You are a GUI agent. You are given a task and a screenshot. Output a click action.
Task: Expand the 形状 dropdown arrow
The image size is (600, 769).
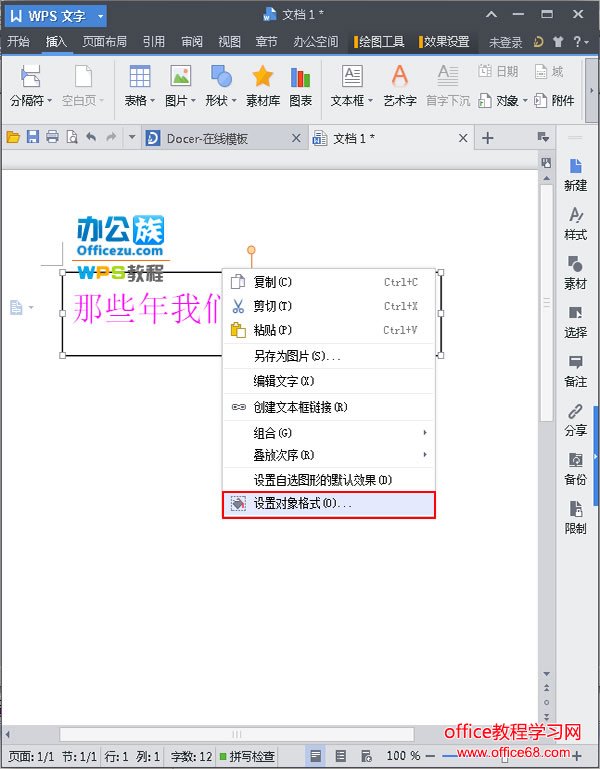[x=234, y=101]
